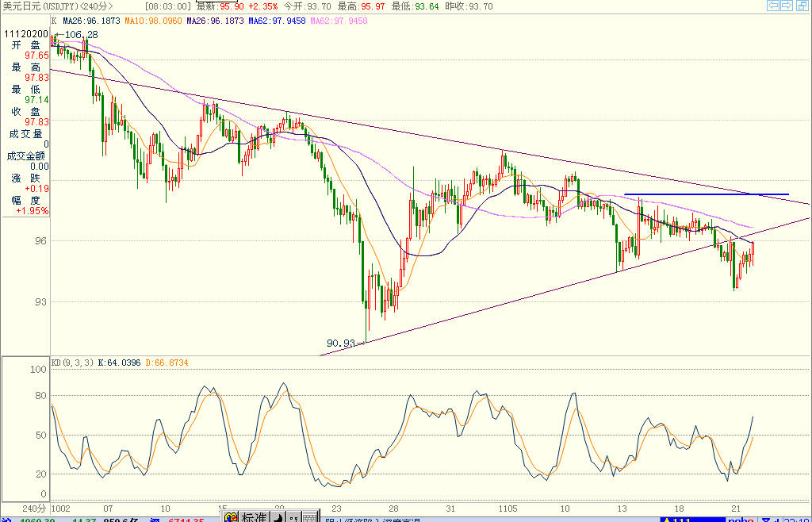Click the IME logo icon in the language bar
Viewport: 812px width, 522px height.
click(x=231, y=517)
